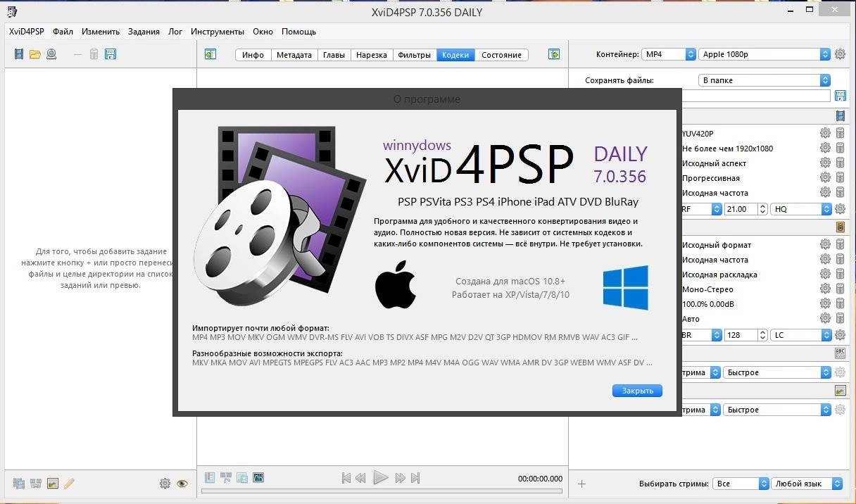Open the Изменить menu
Screen dimensions: 856x504
101,32
